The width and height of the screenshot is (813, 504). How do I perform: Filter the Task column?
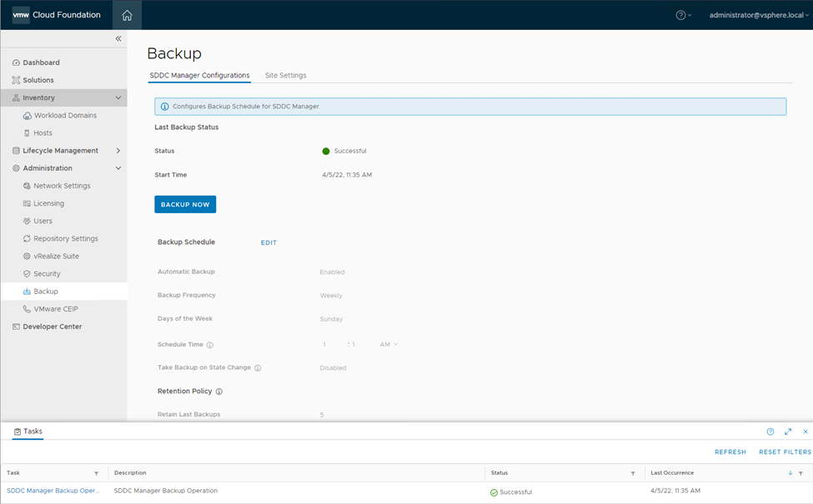coord(96,473)
